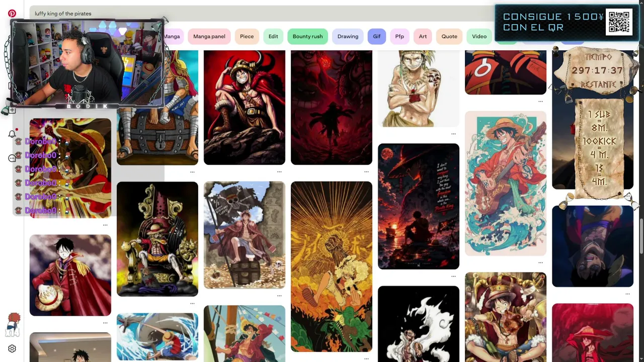The width and height of the screenshot is (644, 362).
Task: Open the golden throne statue pin
Action: (157, 239)
